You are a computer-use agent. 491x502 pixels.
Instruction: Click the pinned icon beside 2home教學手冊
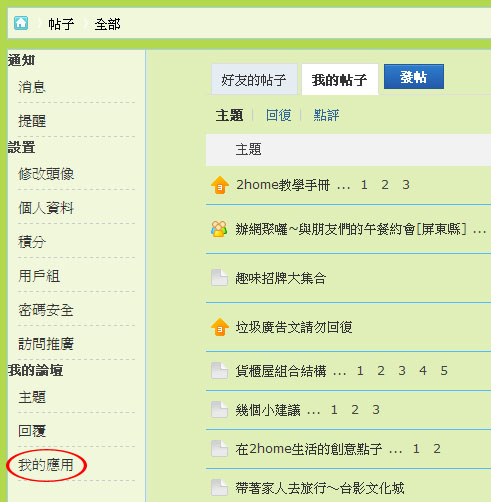220,185
